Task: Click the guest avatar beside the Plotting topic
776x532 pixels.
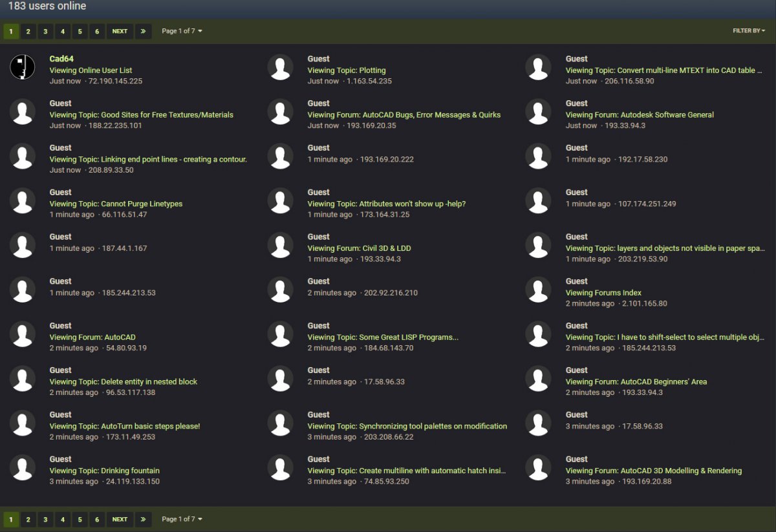Action: coord(281,67)
